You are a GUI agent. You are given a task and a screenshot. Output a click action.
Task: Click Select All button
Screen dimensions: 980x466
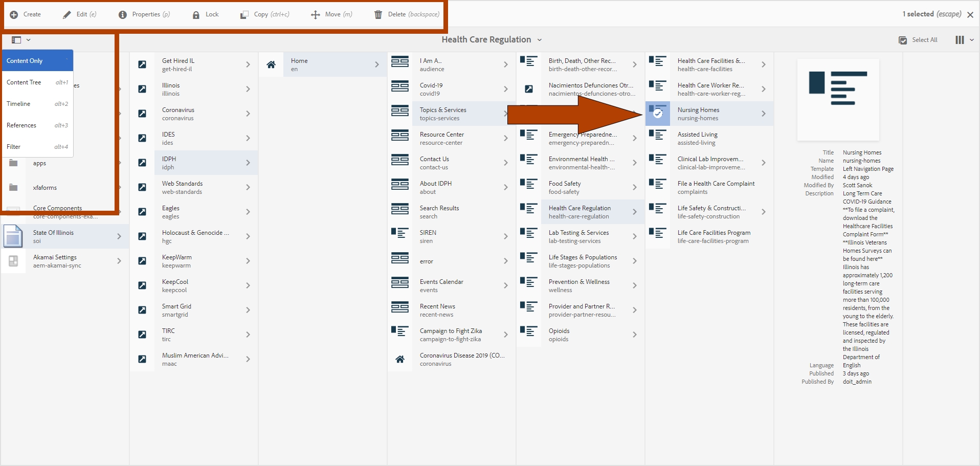[918, 40]
